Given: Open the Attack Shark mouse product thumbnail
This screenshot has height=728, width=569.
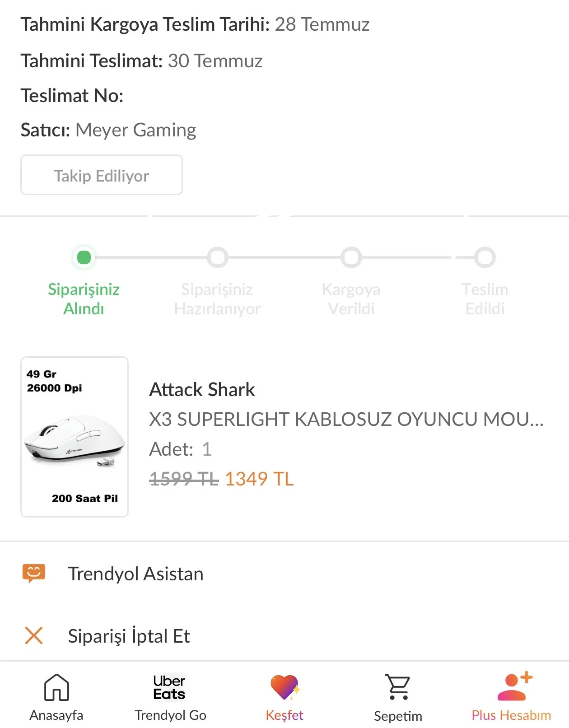Looking at the screenshot, I should (75, 437).
